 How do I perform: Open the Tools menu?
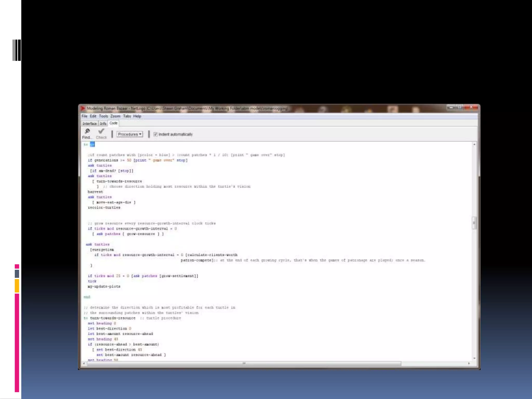pos(103,116)
